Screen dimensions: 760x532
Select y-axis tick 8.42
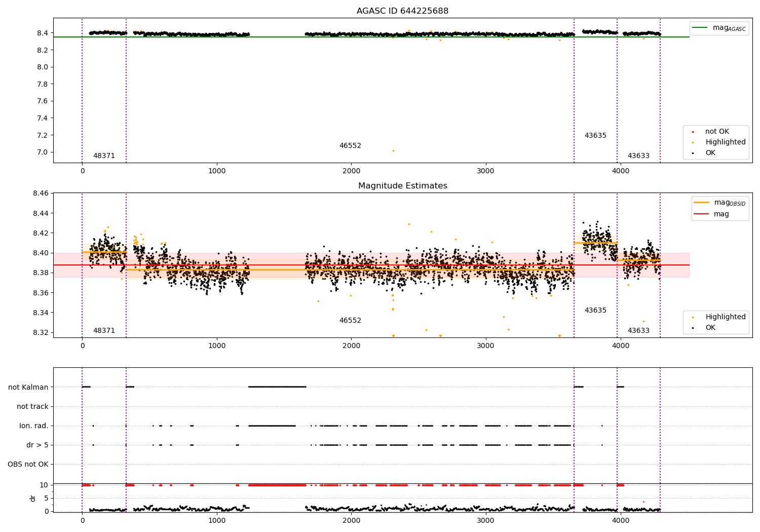pyautogui.click(x=41, y=233)
